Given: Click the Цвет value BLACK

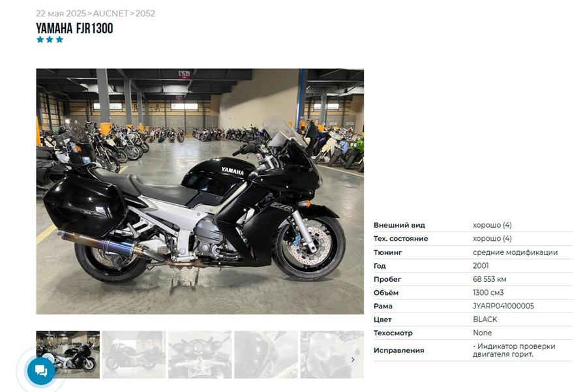Looking at the screenshot, I should coord(485,319).
